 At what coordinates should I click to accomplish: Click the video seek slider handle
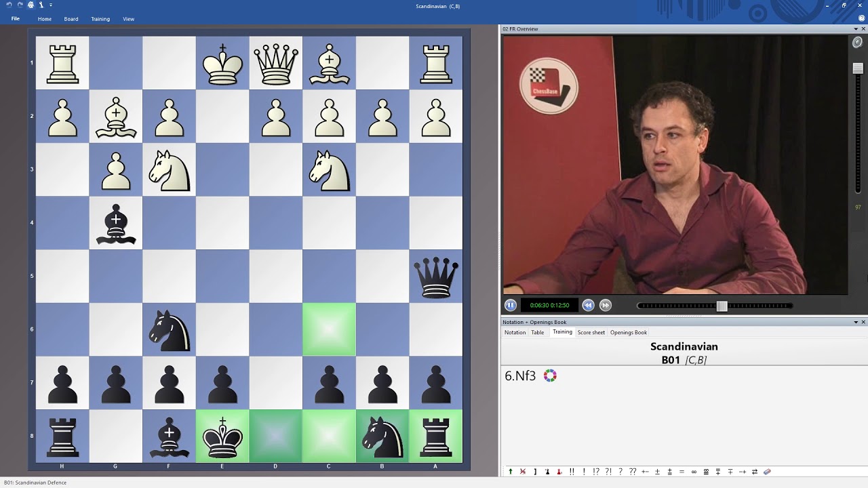[x=722, y=306]
